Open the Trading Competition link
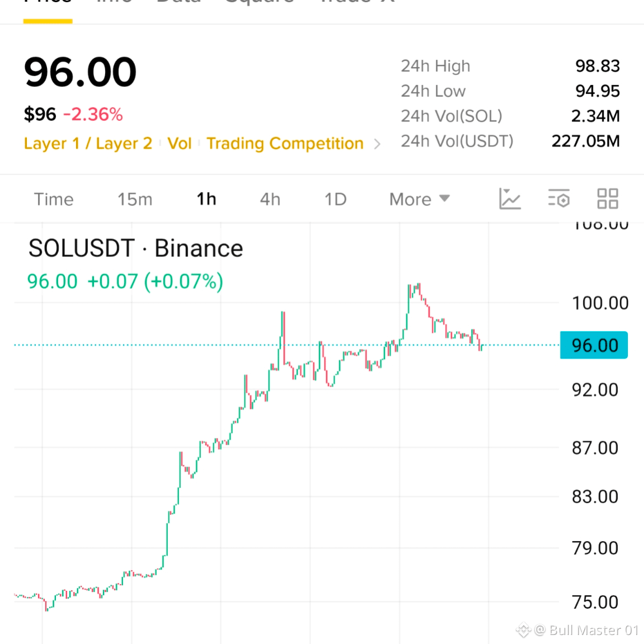The image size is (644, 644). click(x=285, y=143)
